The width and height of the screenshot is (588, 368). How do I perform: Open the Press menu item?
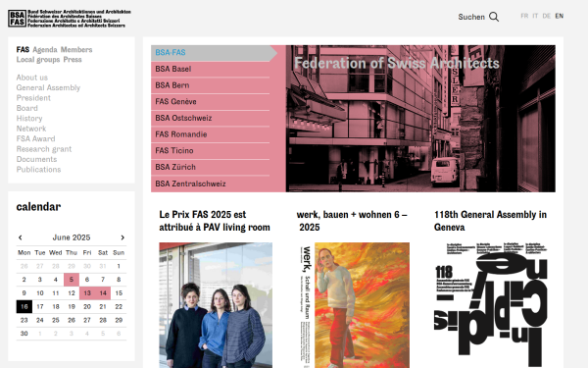click(x=73, y=59)
